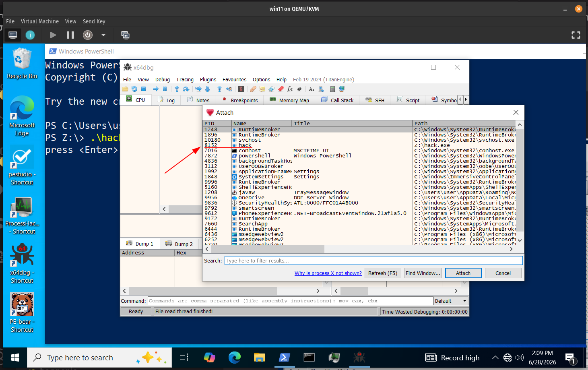The height and width of the screenshot is (370, 588).
Task: Sort the process list by the PID column header
Action: tap(217, 124)
